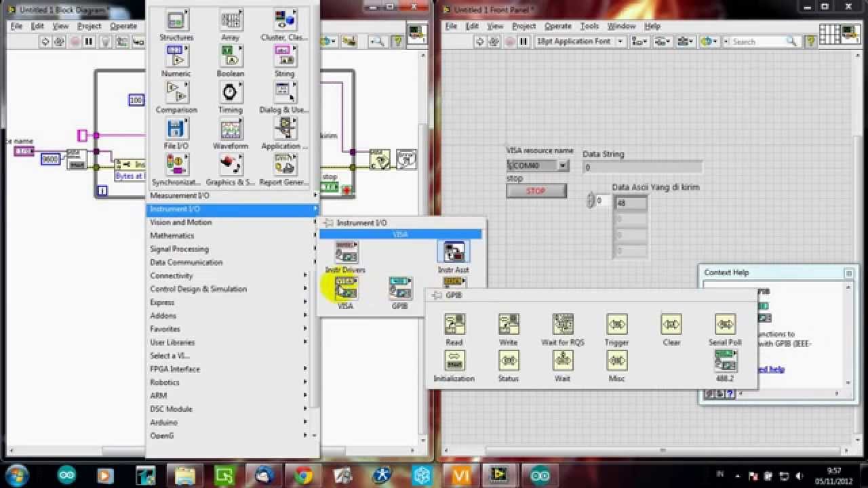Open the VISA subpalette icon

click(x=346, y=288)
